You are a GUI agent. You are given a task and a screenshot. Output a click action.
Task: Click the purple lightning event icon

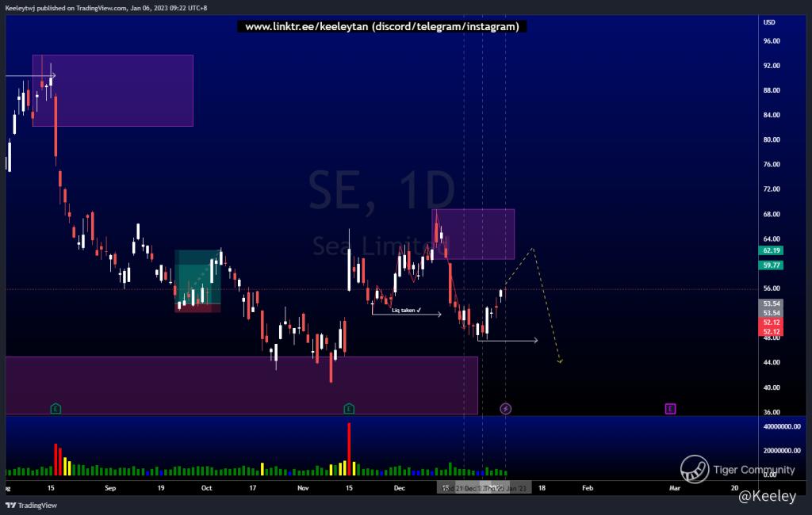click(x=505, y=409)
